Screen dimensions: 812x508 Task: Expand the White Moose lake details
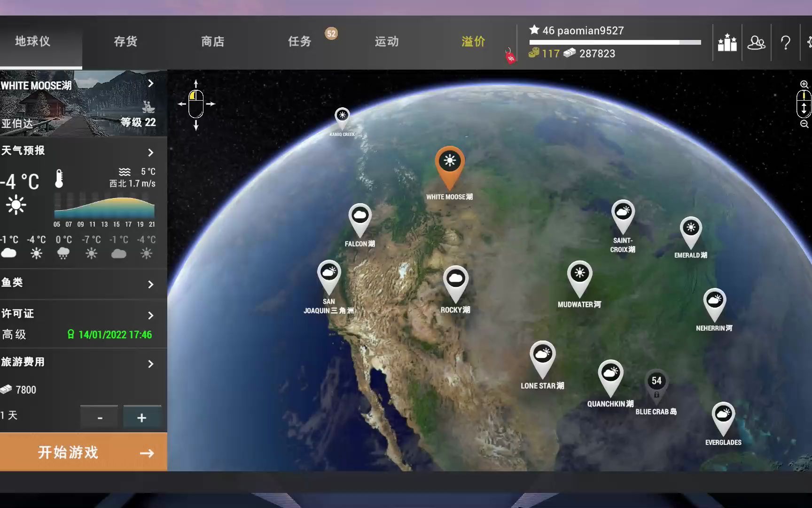pyautogui.click(x=150, y=83)
